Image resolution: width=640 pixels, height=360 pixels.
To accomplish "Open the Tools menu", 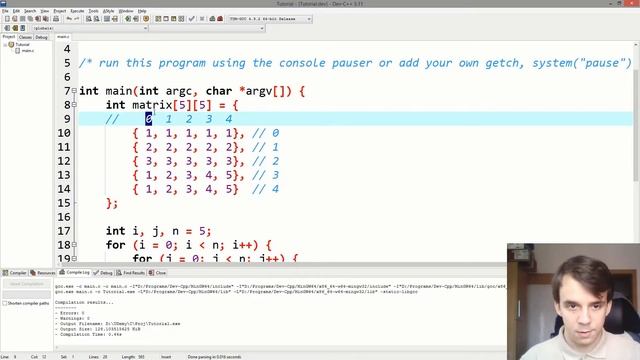I will (x=93, y=11).
